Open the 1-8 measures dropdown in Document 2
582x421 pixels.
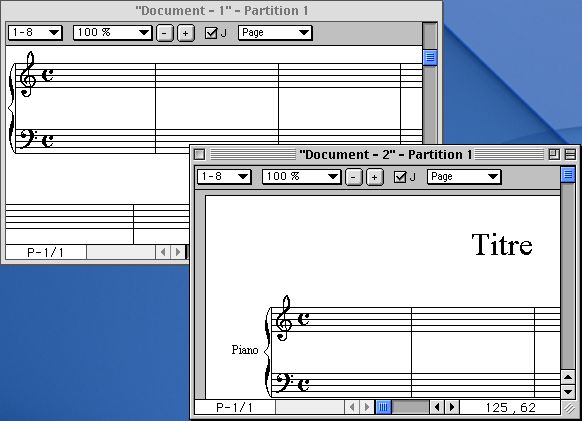coord(224,177)
